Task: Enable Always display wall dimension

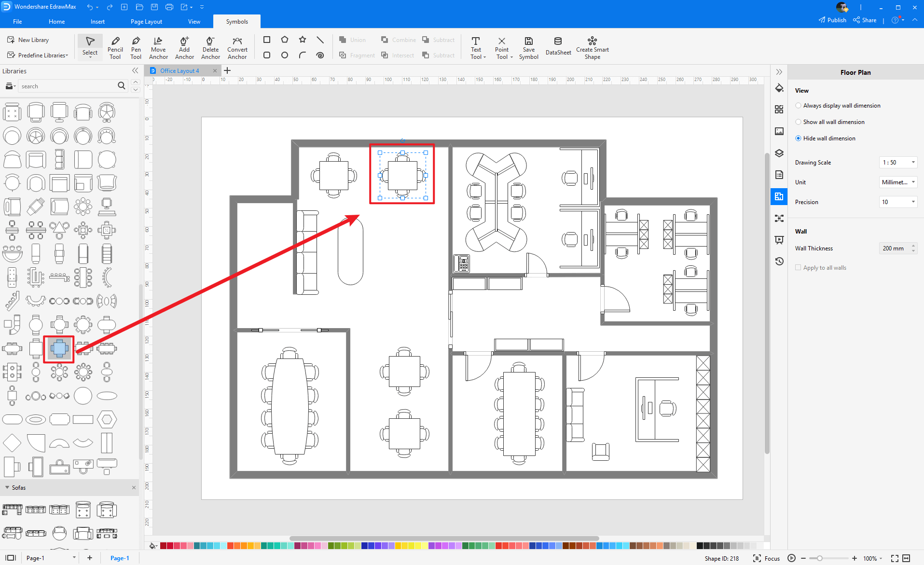Action: tap(799, 106)
